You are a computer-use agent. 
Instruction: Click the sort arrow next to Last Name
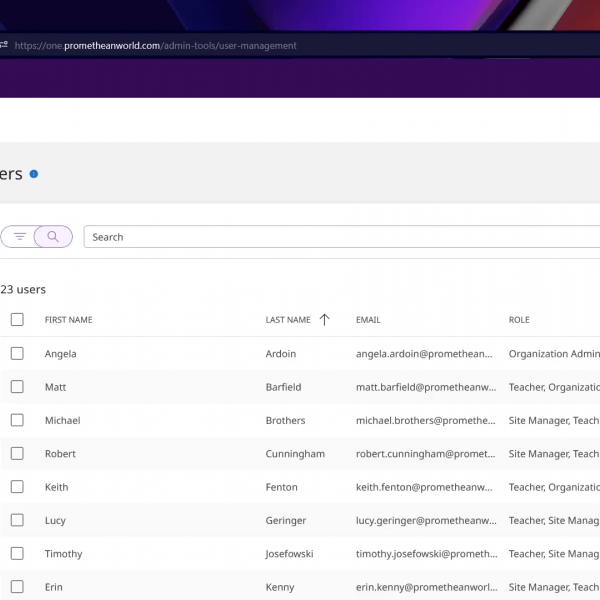324,320
